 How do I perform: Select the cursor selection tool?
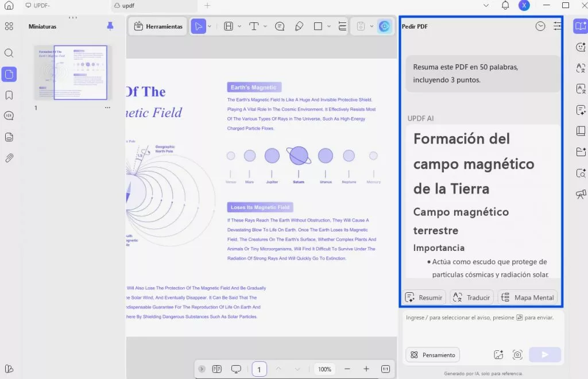click(x=198, y=26)
